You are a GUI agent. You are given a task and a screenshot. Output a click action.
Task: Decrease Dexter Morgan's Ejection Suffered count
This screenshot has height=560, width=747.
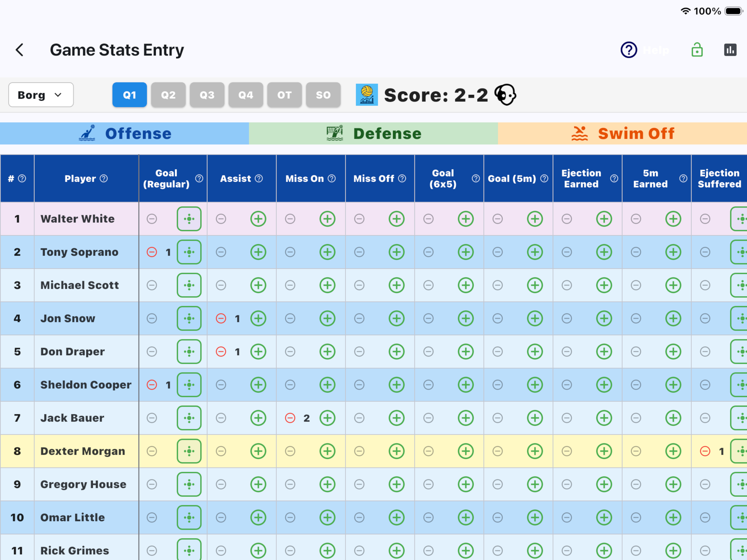pyautogui.click(x=705, y=451)
